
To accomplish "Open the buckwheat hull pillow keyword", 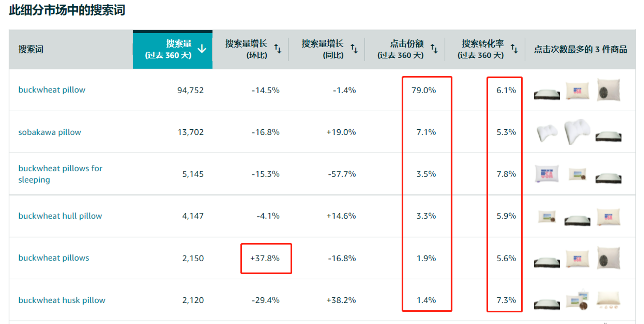I will [60, 216].
